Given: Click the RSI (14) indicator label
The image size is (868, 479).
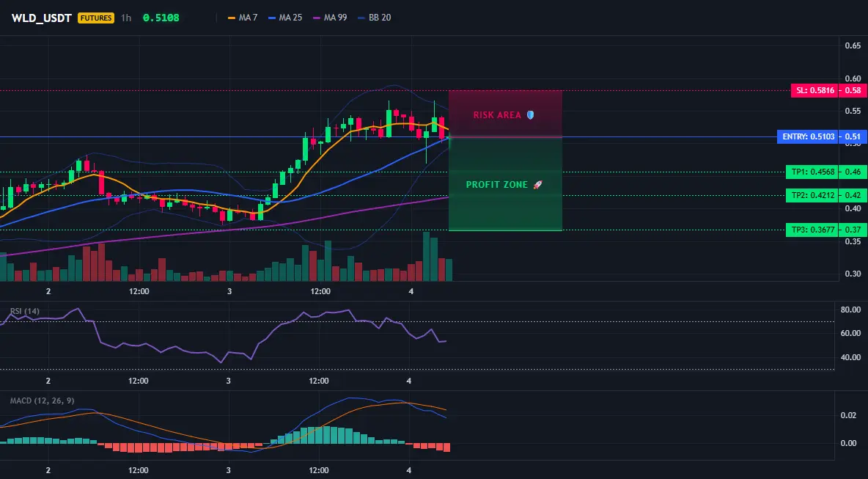Looking at the screenshot, I should (x=25, y=311).
